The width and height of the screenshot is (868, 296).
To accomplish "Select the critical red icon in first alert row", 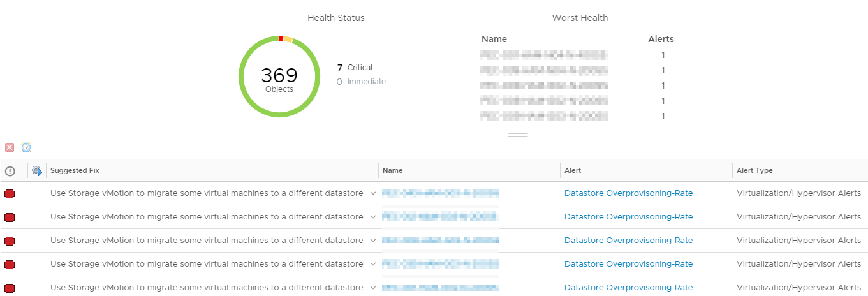I will (x=10, y=193).
